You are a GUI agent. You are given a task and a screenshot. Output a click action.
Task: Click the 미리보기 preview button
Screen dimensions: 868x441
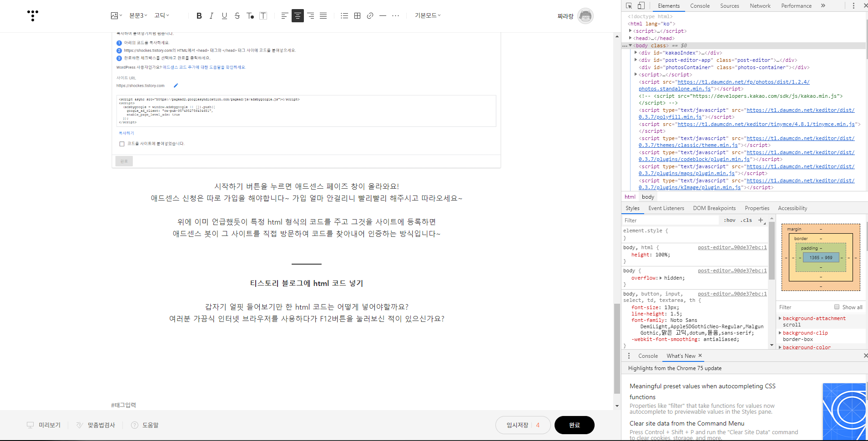click(44, 425)
